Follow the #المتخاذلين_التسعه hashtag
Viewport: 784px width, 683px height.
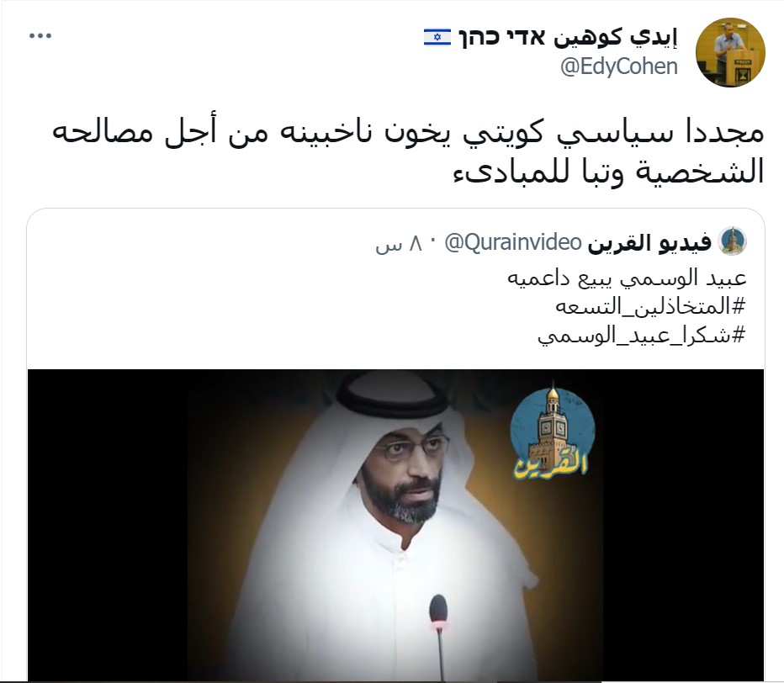pyautogui.click(x=650, y=306)
